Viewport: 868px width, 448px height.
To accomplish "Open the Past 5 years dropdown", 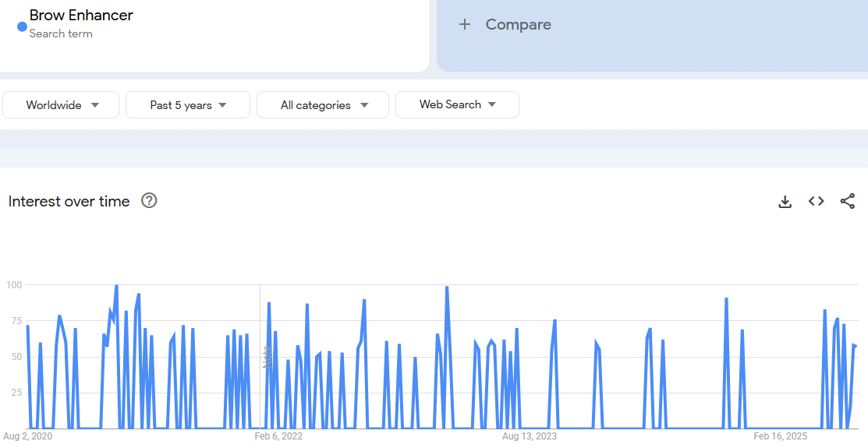I will coord(188,105).
